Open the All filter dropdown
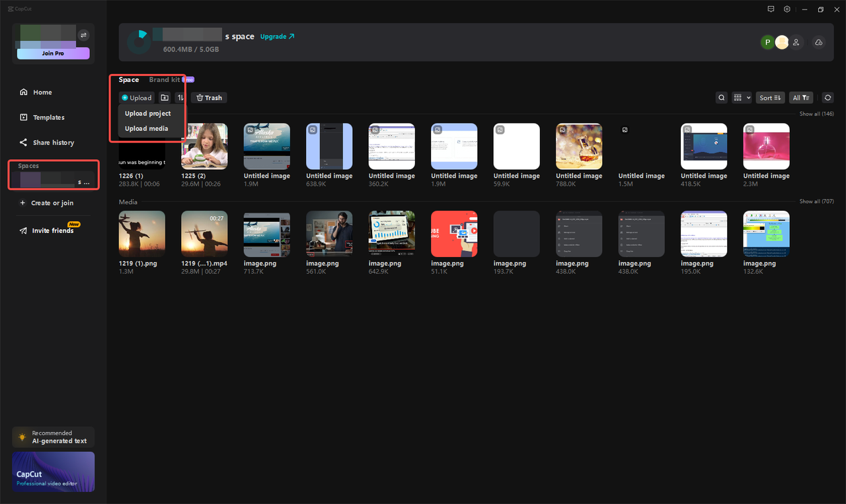Image resolution: width=846 pixels, height=504 pixels. 800,97
